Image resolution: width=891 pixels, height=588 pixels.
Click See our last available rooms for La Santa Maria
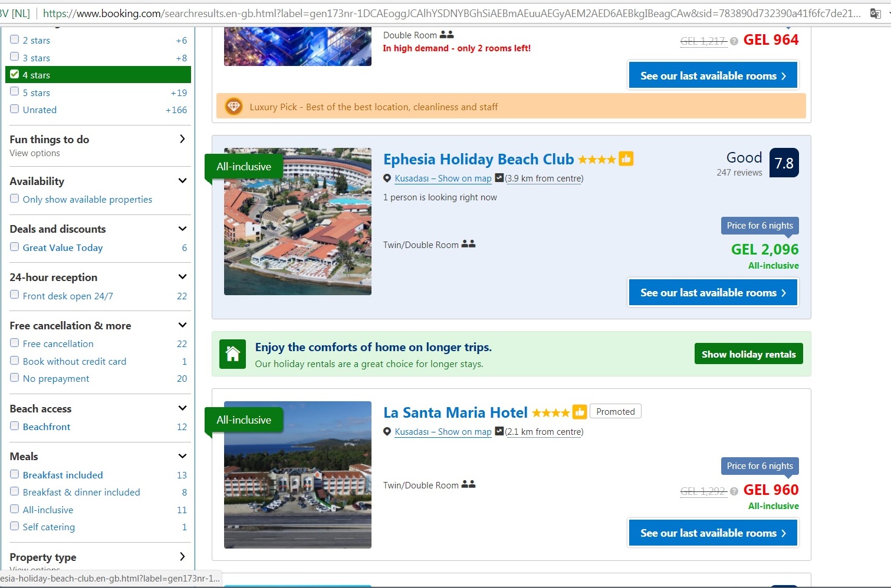point(713,533)
